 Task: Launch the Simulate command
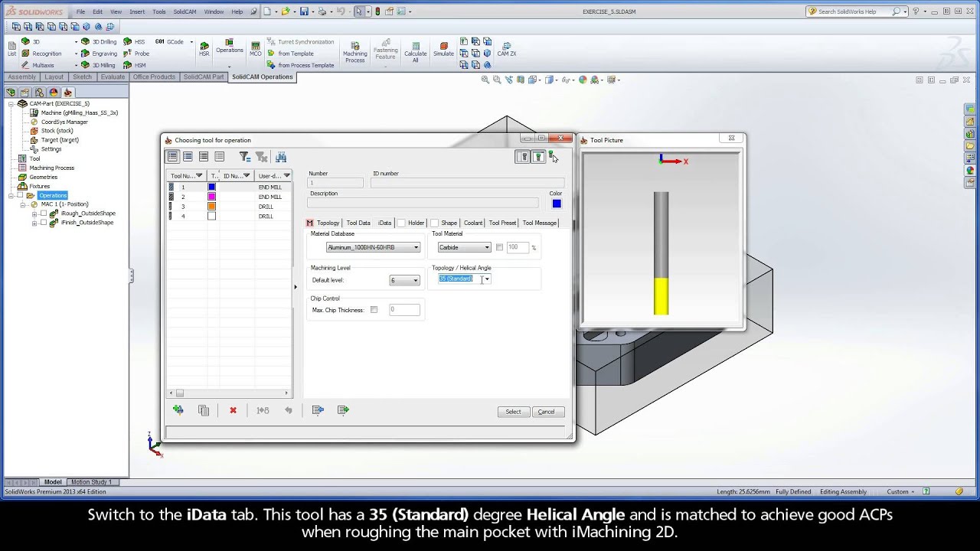coord(443,48)
